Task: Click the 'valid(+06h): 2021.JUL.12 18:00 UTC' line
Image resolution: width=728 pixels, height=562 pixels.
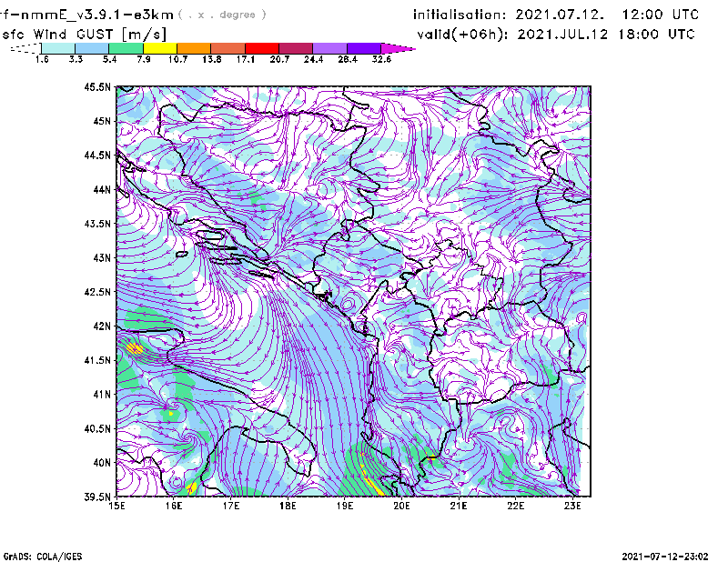Action: (556, 35)
